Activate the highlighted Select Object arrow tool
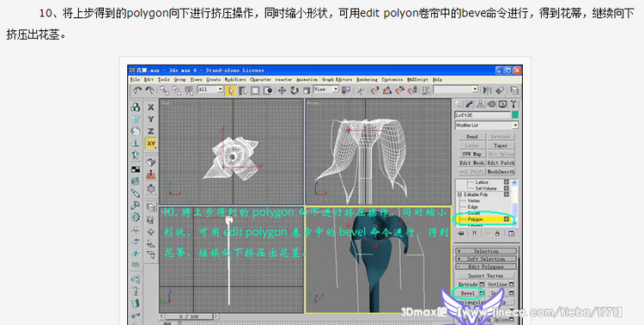This screenshot has height=325, width=644. pyautogui.click(x=230, y=90)
